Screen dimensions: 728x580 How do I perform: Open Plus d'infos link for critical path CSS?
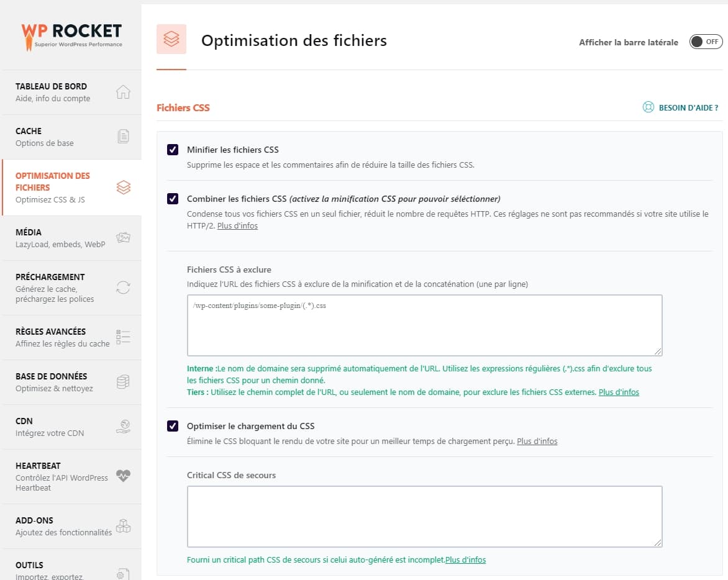(465, 560)
